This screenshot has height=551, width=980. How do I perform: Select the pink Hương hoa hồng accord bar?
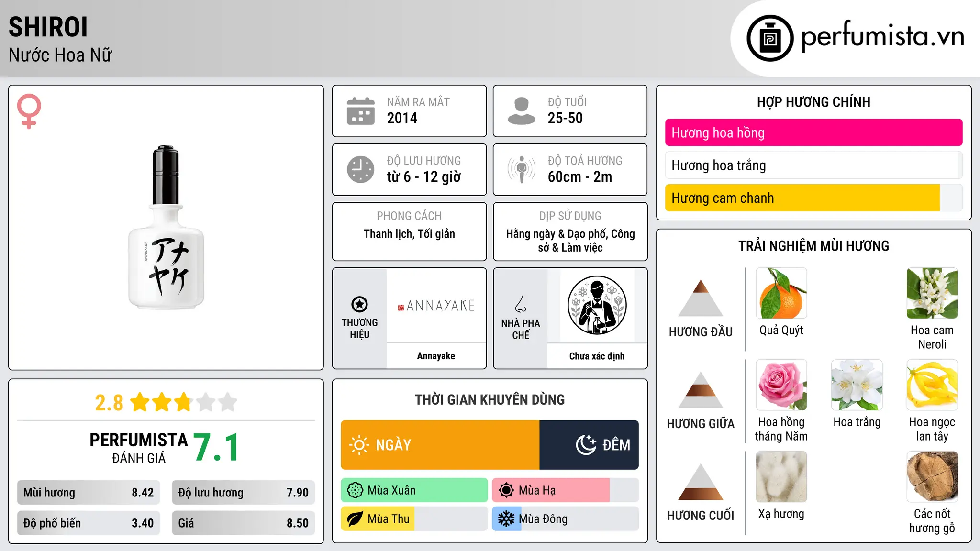(x=814, y=132)
